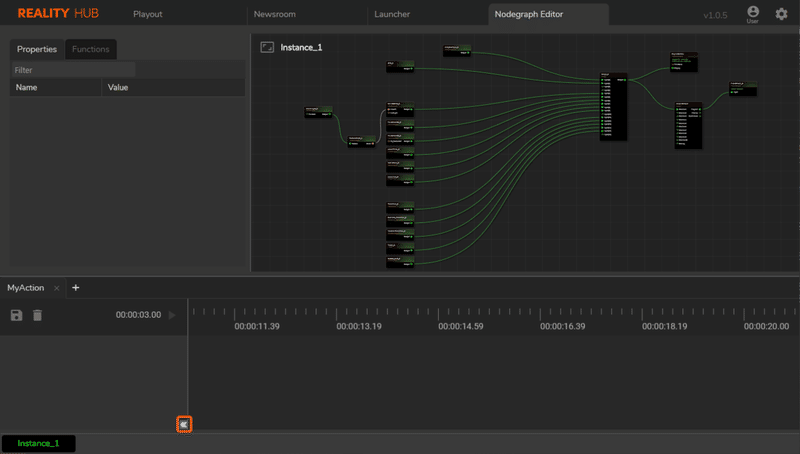The width and height of the screenshot is (800, 454).
Task: Click the Name column header
Action: [55, 87]
